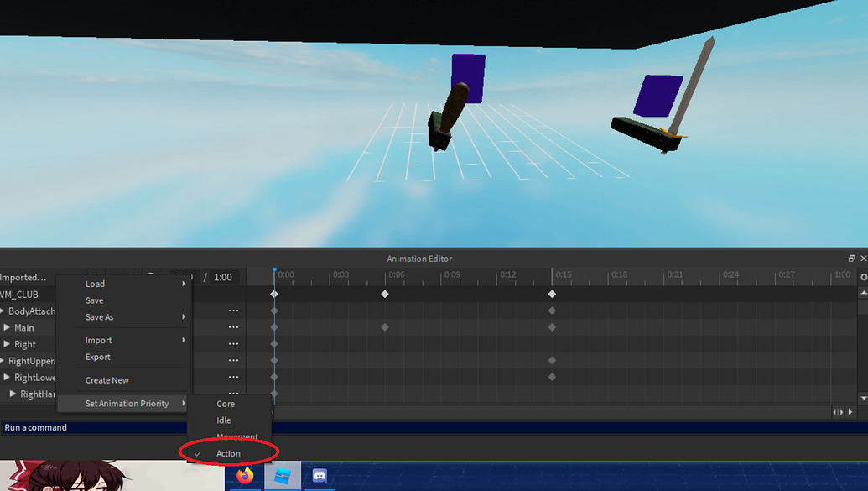Select the RightHand keyframe at 0:00

pos(274,394)
